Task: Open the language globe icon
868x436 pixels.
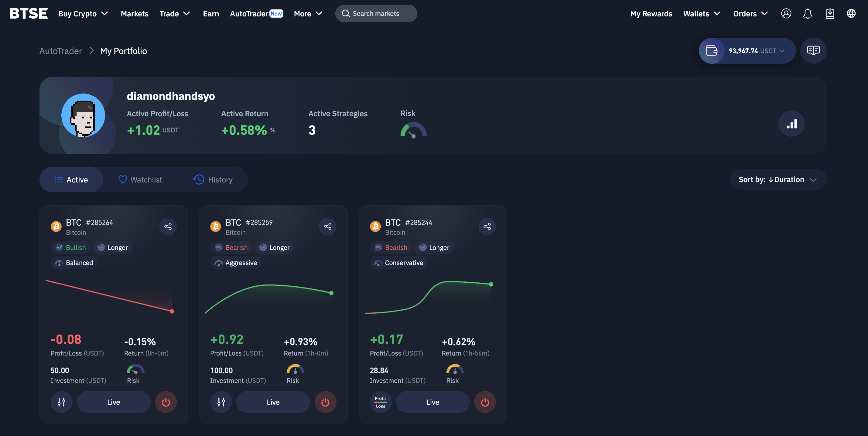Action: click(851, 13)
